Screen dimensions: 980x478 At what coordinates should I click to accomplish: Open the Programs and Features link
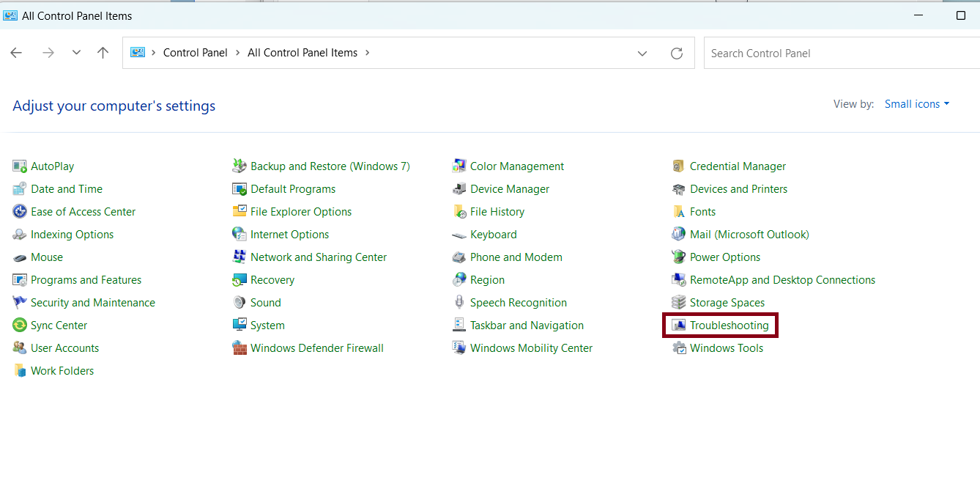coord(86,280)
